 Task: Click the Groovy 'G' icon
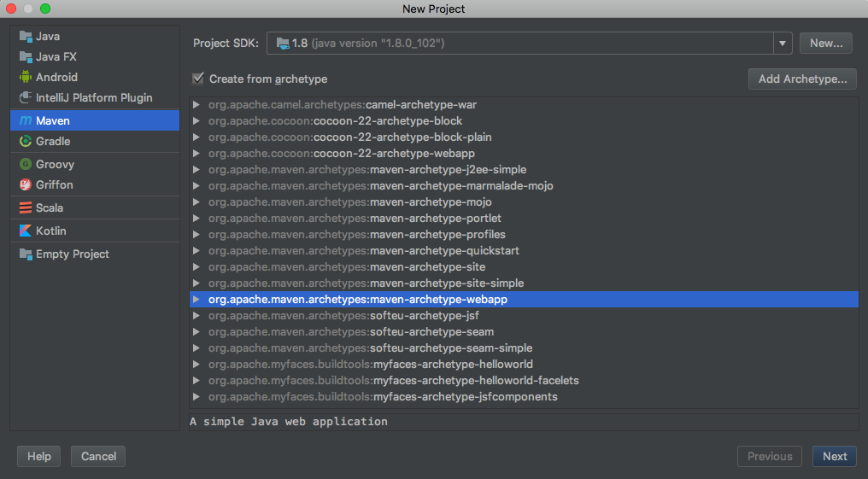pos(26,164)
